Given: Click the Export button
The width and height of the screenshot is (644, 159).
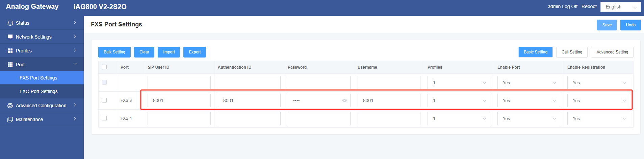Looking at the screenshot, I should click(195, 52).
